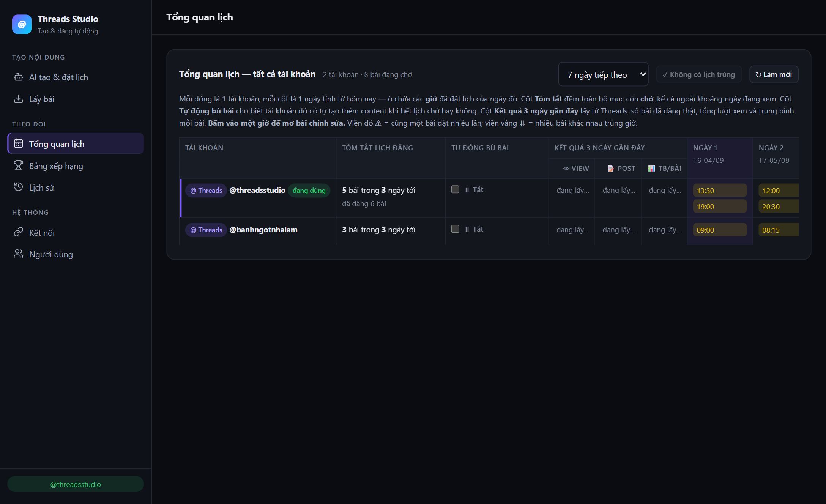Click Không có lịch trùng status button
This screenshot has height=504, width=826.
point(699,74)
